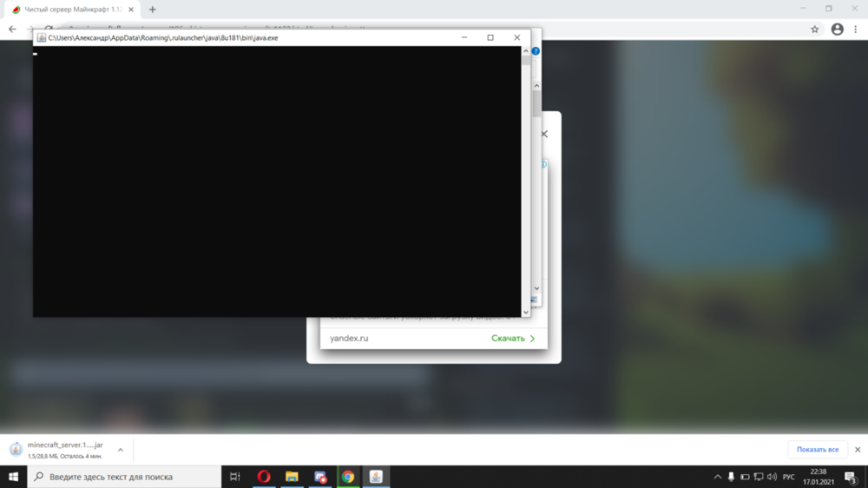
Task: Go back with the browser back arrow
Action: tap(12, 30)
